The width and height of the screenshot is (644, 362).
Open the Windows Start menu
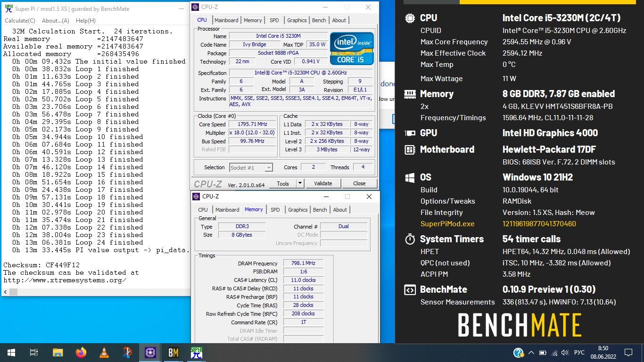[11, 352]
